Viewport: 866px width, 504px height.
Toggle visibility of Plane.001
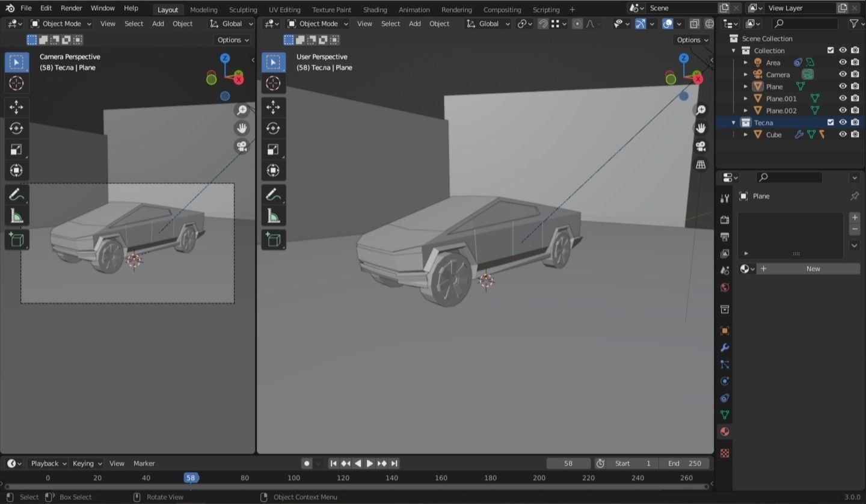(x=843, y=99)
